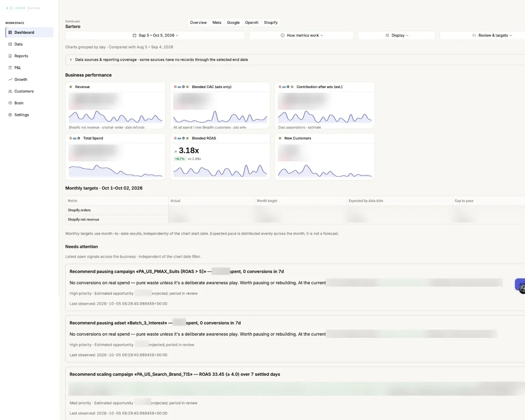Image resolution: width=525 pixels, height=420 pixels.
Task: Open the Total Spend chart card
Action: pyautogui.click(x=115, y=157)
